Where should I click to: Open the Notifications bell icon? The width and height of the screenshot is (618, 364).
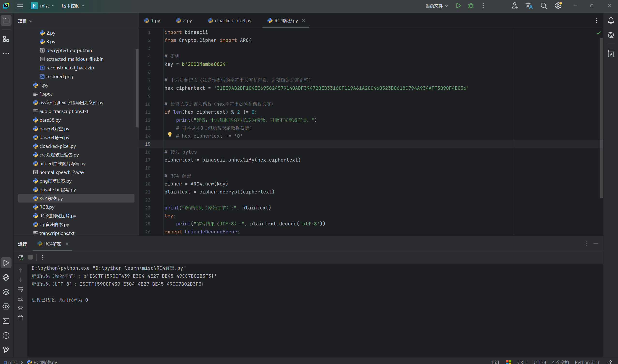coord(611,21)
